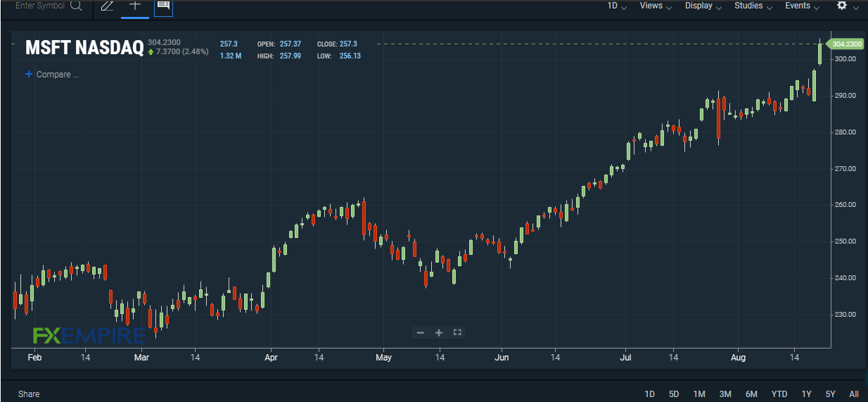
Task: Open the 1D interval dropdown
Action: (617, 6)
